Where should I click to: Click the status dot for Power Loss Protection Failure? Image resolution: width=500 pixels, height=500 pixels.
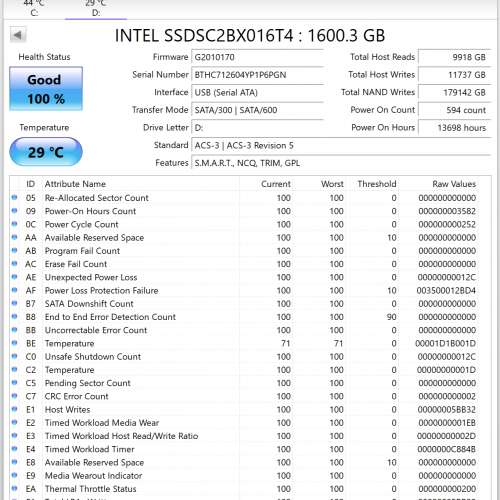(x=14, y=290)
